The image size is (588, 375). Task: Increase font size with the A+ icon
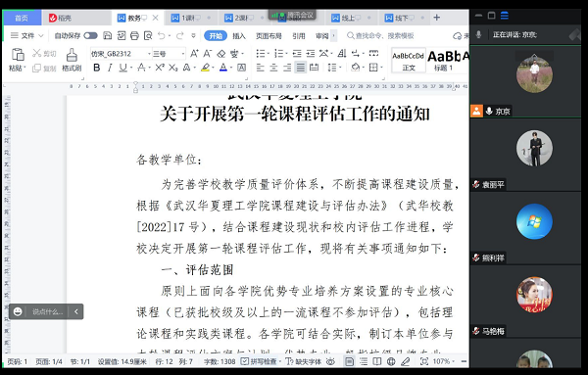(x=194, y=54)
